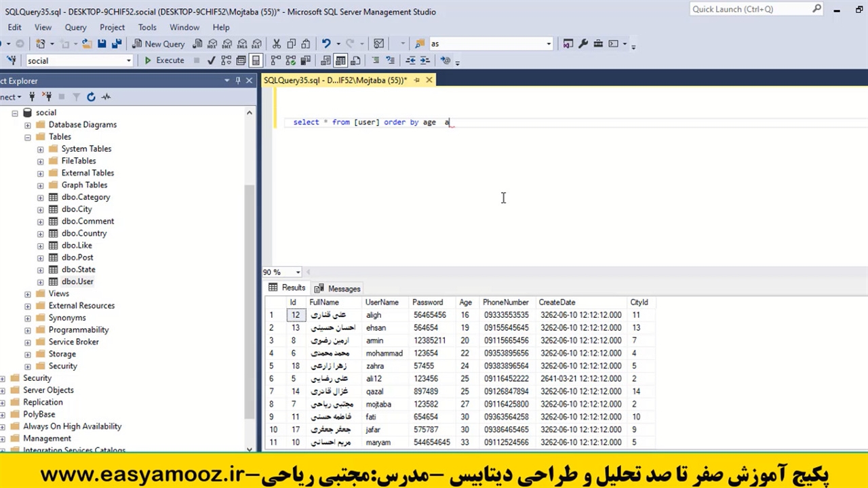Toggle Include Actual Execution Plan
868x488 pixels.
pos(275,60)
